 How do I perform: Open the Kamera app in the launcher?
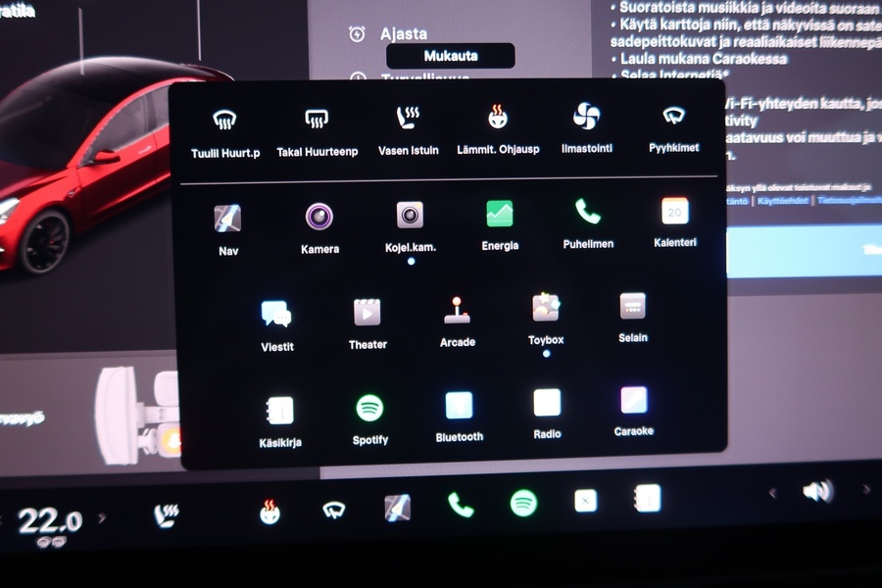318,218
